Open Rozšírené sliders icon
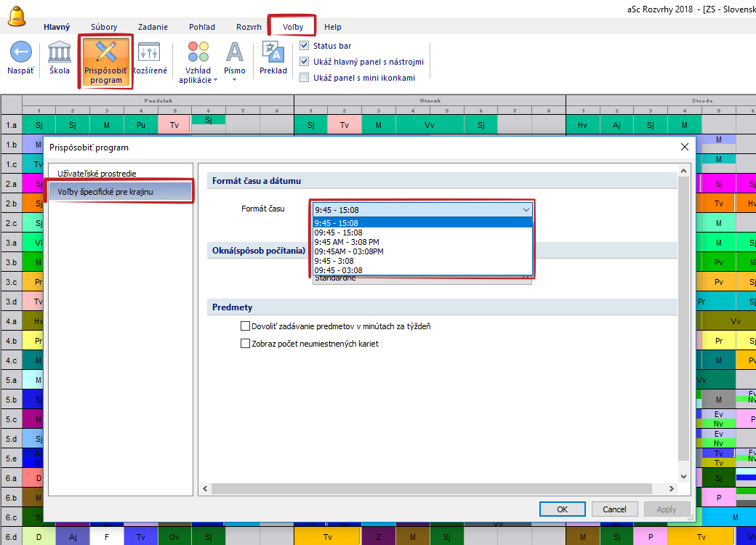Screen dimensions: 756x545 coord(149,52)
